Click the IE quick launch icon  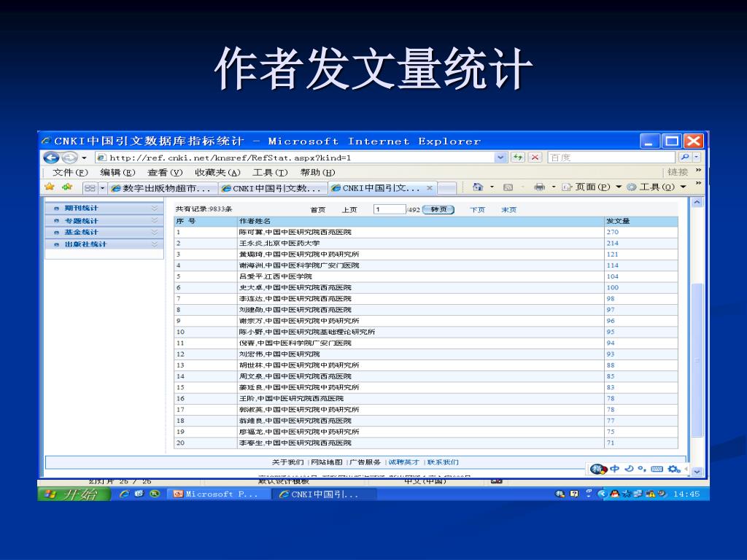point(124,494)
